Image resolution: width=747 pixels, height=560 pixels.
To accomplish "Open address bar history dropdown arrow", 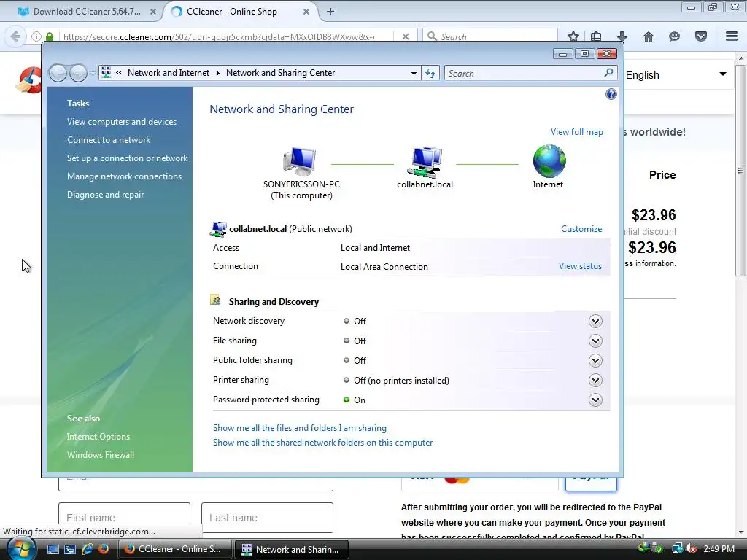I will tap(414, 74).
